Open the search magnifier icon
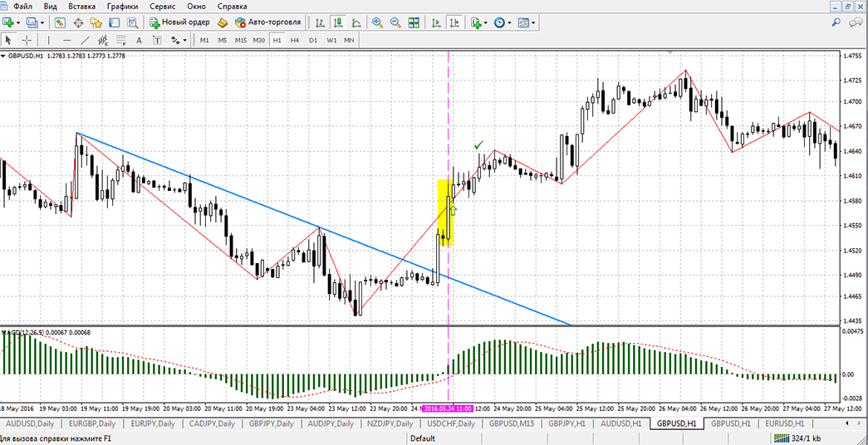The height and width of the screenshot is (445, 868). tap(836, 22)
